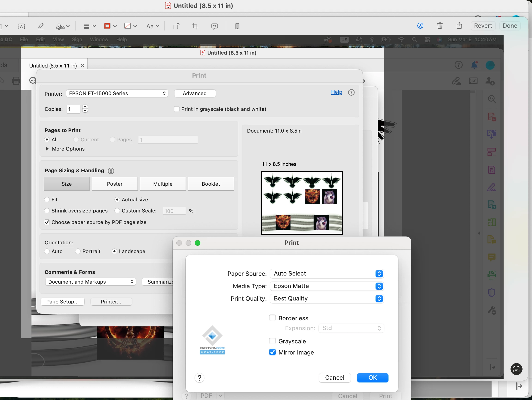Screen dimensions: 532x400
Task: Switch to the Multiple sizing tab
Action: point(163,184)
